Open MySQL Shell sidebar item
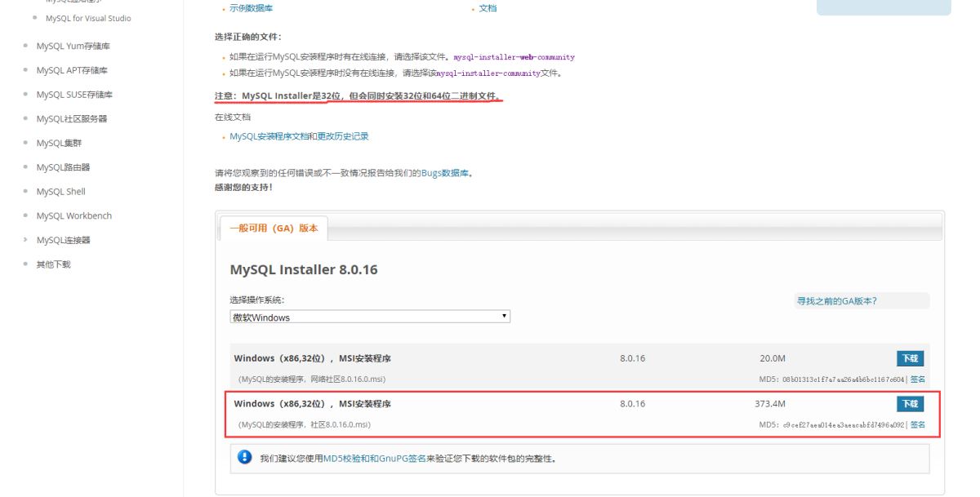Screen dimensions: 980x497 click(60, 192)
